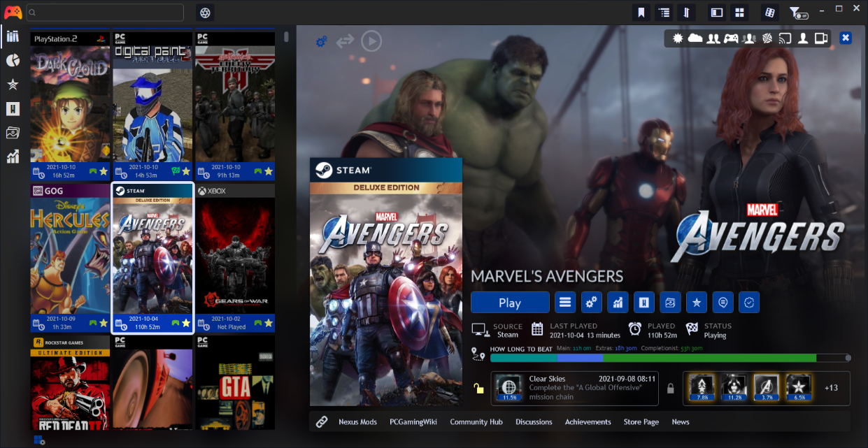Open the grouping list options in the toolbar
Image resolution: width=868 pixels, height=448 pixels.
[x=664, y=13]
